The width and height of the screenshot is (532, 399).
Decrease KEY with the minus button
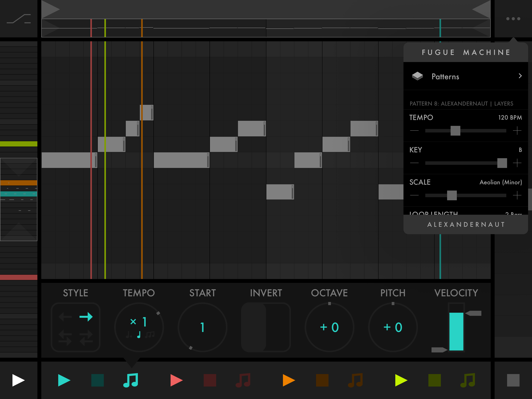point(414,163)
